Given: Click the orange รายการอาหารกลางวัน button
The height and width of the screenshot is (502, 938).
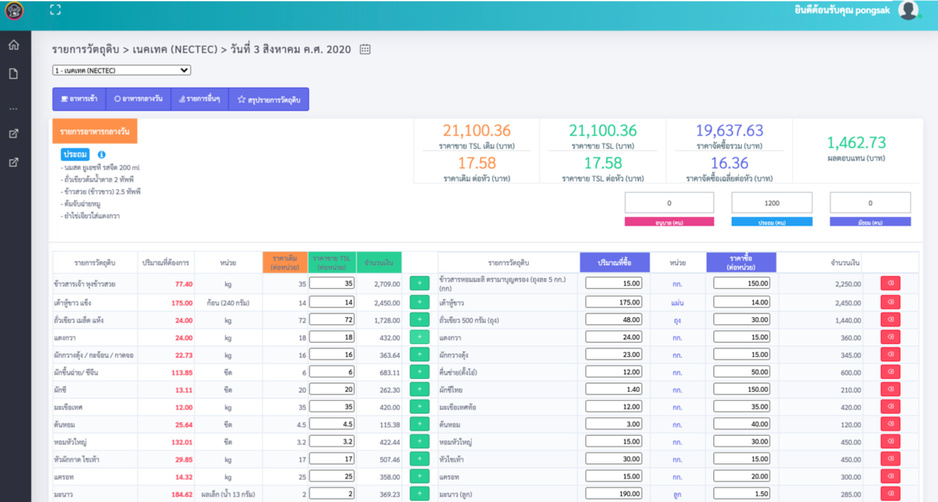Looking at the screenshot, I should pos(95,131).
